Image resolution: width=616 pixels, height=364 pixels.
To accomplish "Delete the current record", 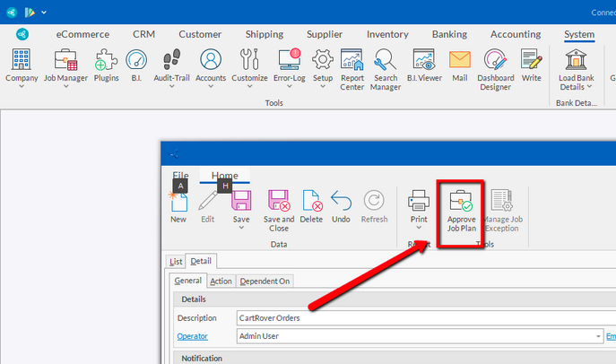I will click(311, 206).
